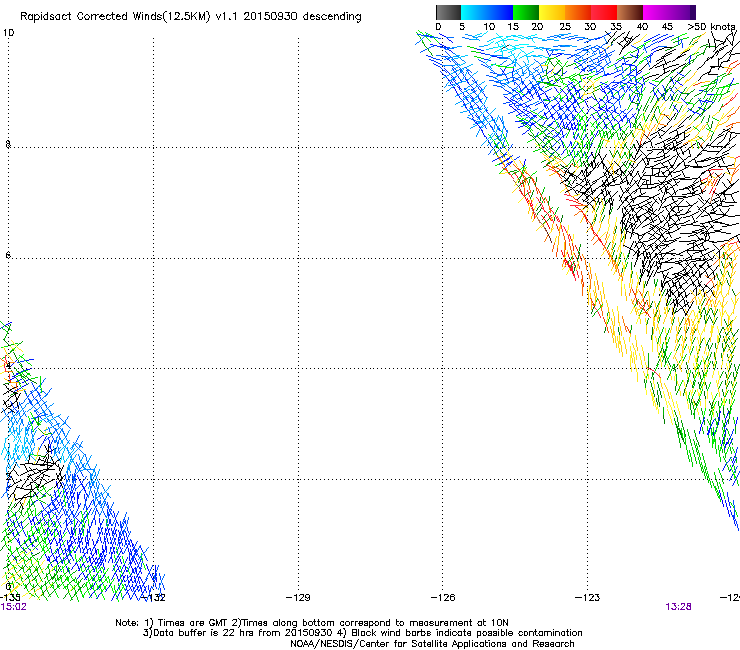
Task: Click the red 30-35 knots color band
Action: (604, 12)
